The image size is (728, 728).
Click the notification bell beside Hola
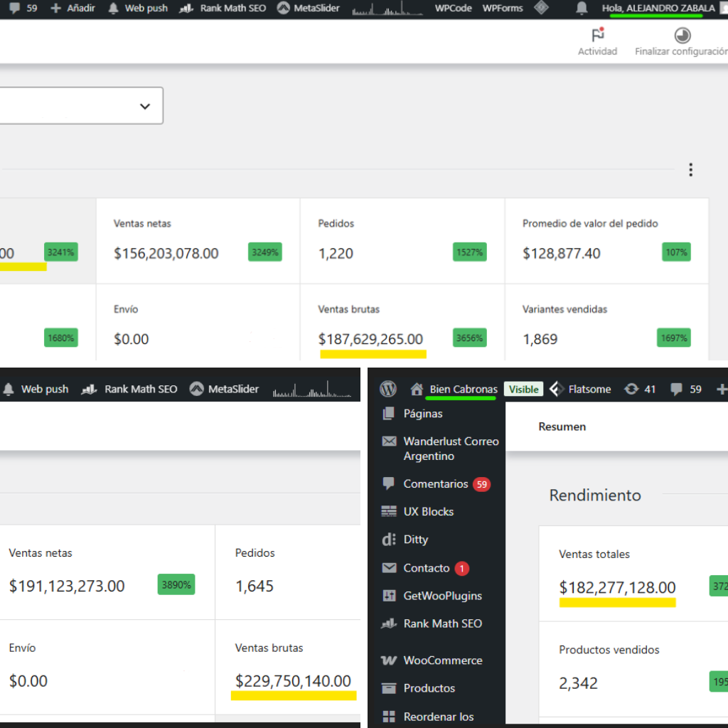pyautogui.click(x=582, y=9)
